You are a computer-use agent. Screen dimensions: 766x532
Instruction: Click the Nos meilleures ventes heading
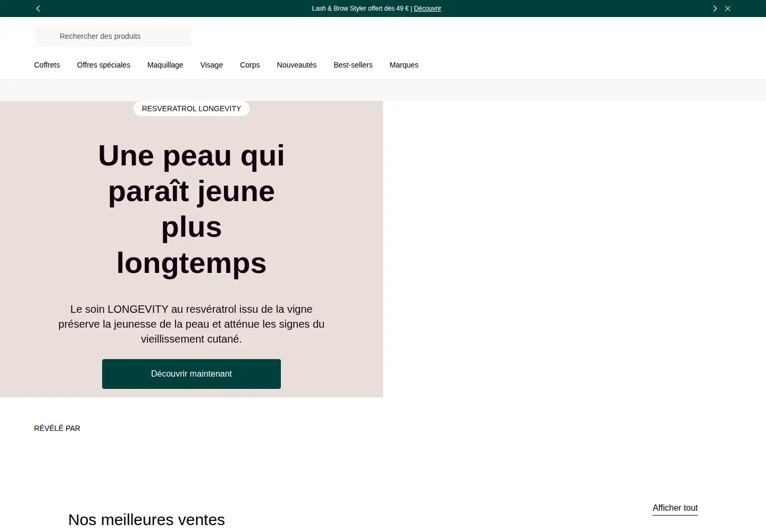[147, 519]
